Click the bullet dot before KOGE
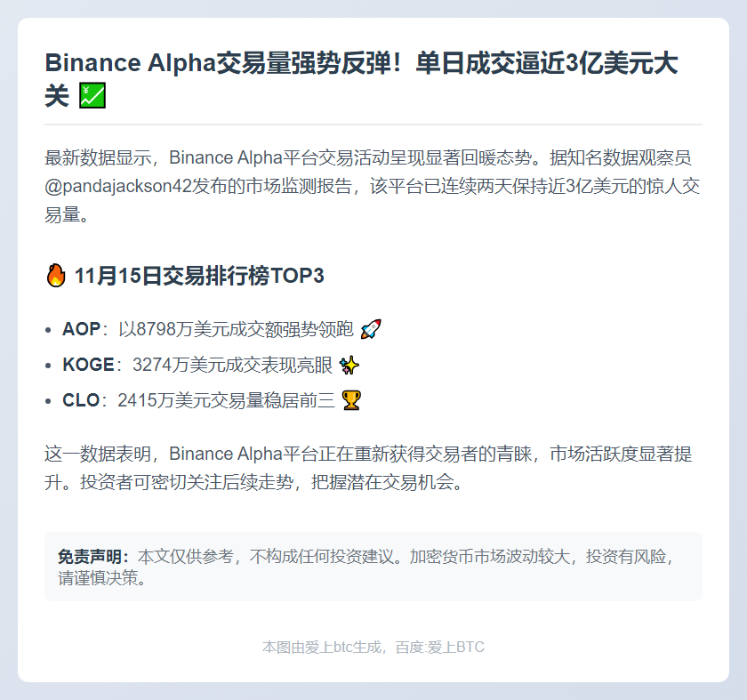 click(48, 366)
